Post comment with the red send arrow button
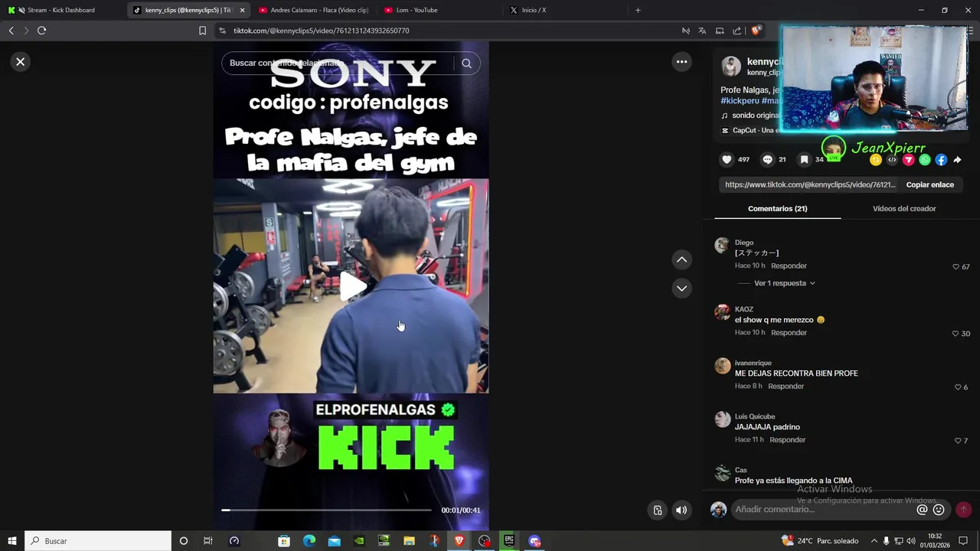 [x=963, y=510]
